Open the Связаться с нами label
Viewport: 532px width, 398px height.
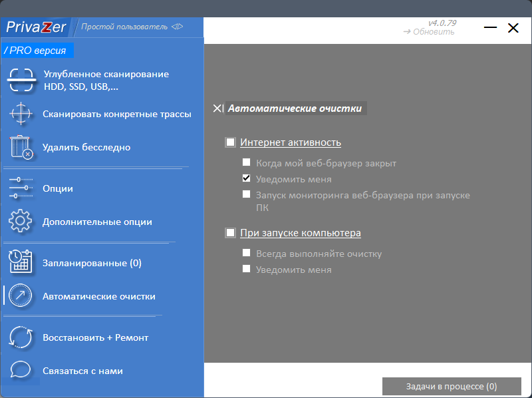click(82, 371)
